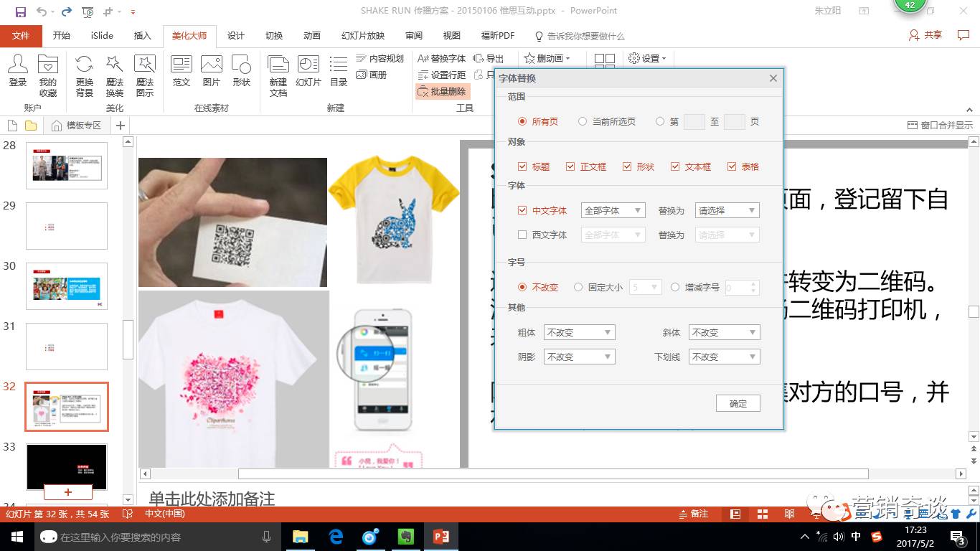Switch to reading view icon
This screenshot has height=551, width=980.
789,514
